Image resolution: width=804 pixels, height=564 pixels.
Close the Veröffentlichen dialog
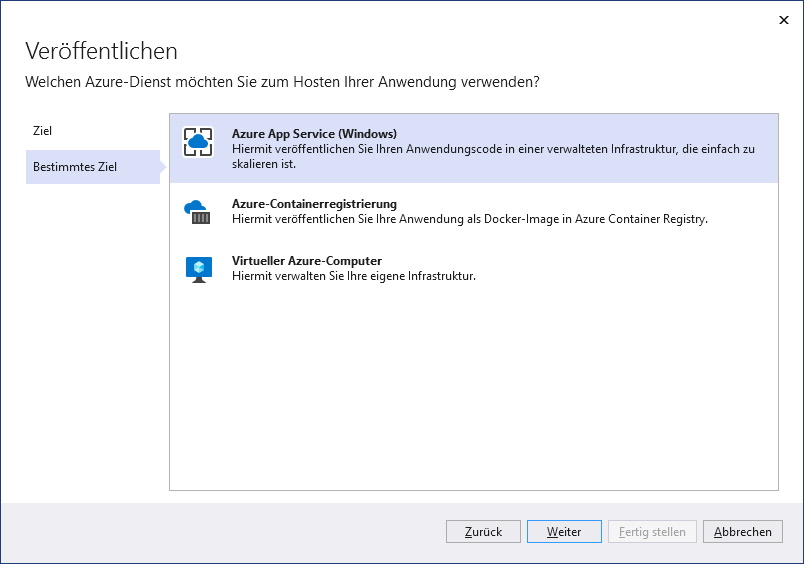click(x=783, y=20)
